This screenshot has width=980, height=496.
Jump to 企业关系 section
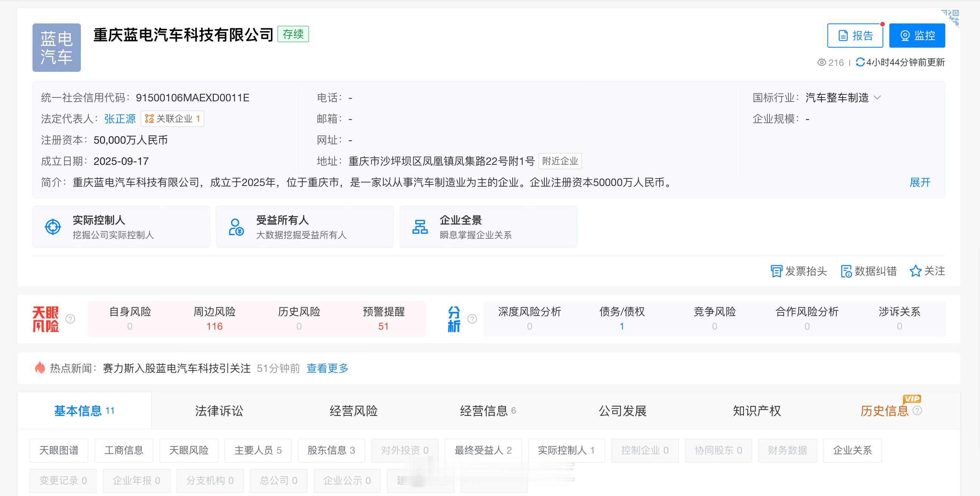(x=853, y=450)
